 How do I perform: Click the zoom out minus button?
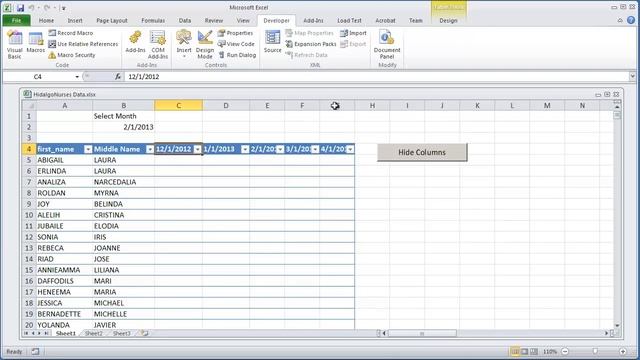click(565, 351)
